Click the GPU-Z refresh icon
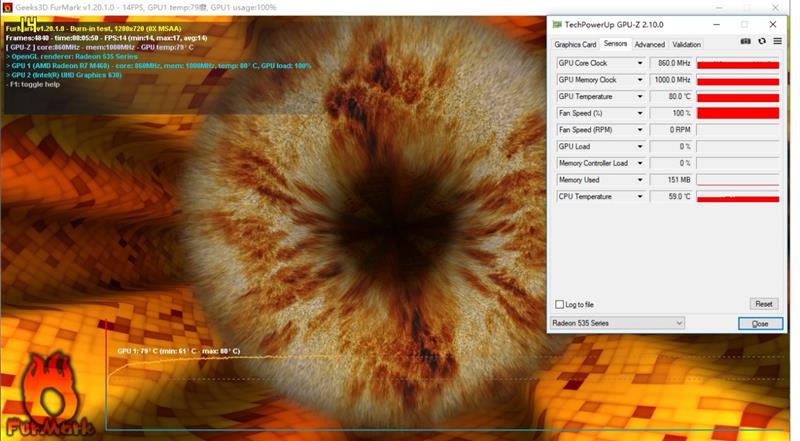Image resolution: width=800 pixels, height=441 pixels. click(762, 41)
